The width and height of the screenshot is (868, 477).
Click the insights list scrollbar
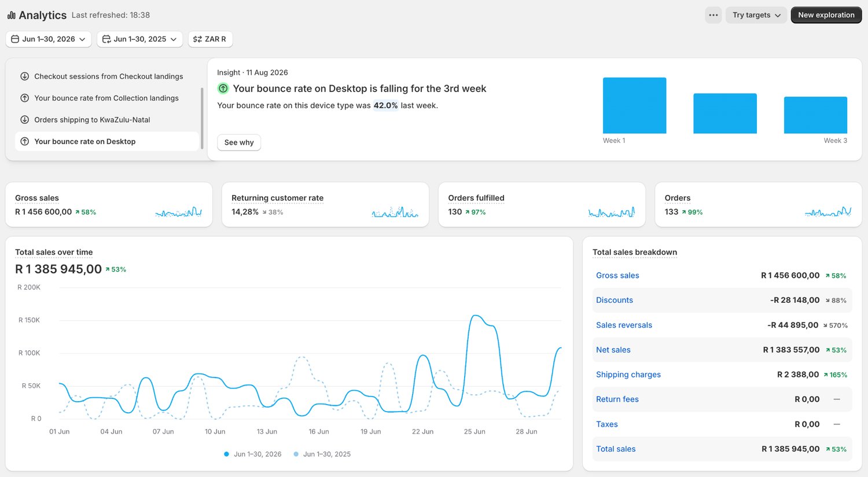pyautogui.click(x=202, y=118)
